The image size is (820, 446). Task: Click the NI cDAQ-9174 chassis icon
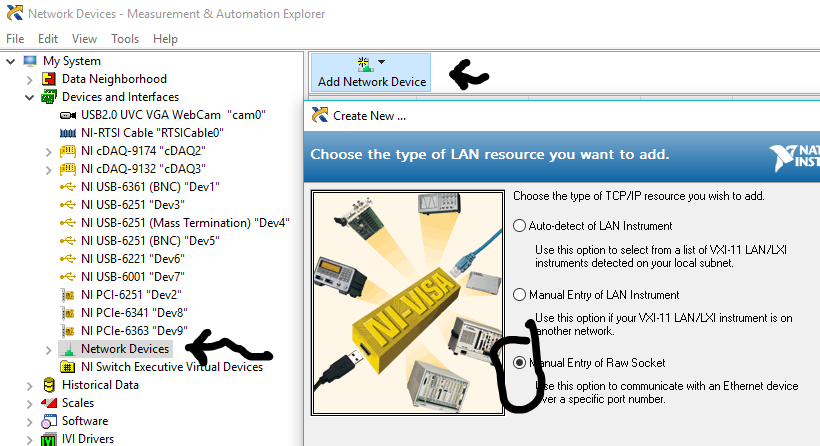point(67,151)
